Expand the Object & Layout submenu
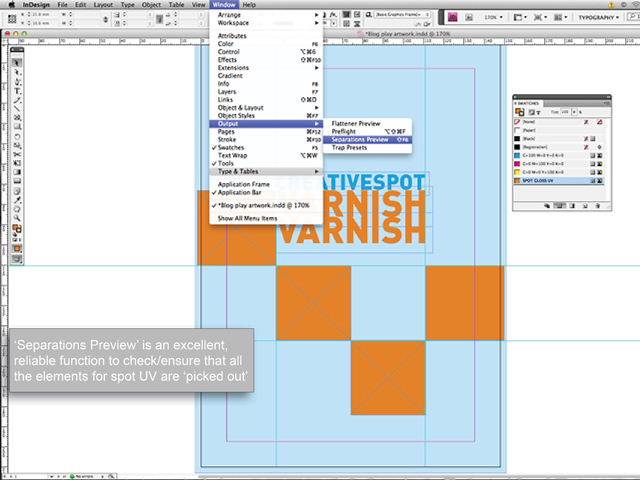The width and height of the screenshot is (640, 480). (x=266, y=108)
